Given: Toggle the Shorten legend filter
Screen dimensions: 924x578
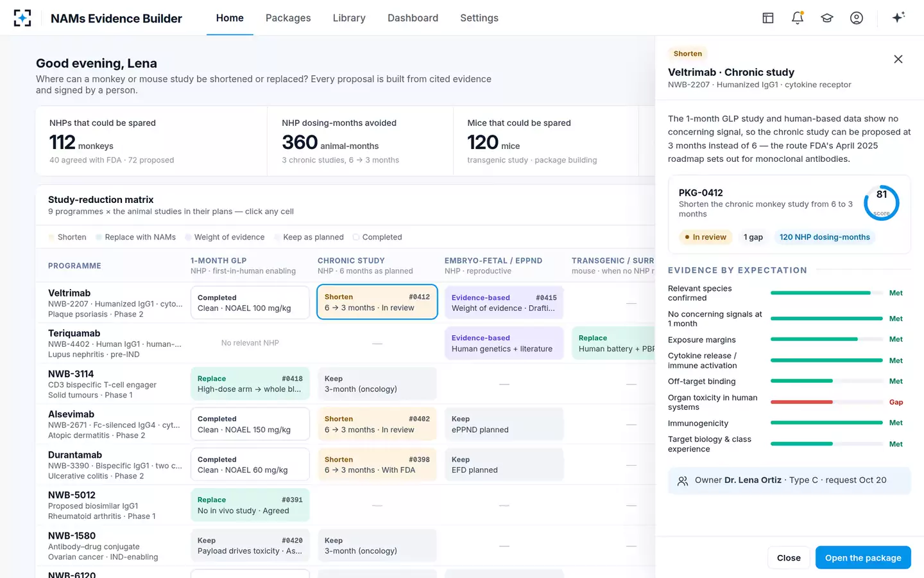Looking at the screenshot, I should pyautogui.click(x=67, y=237).
